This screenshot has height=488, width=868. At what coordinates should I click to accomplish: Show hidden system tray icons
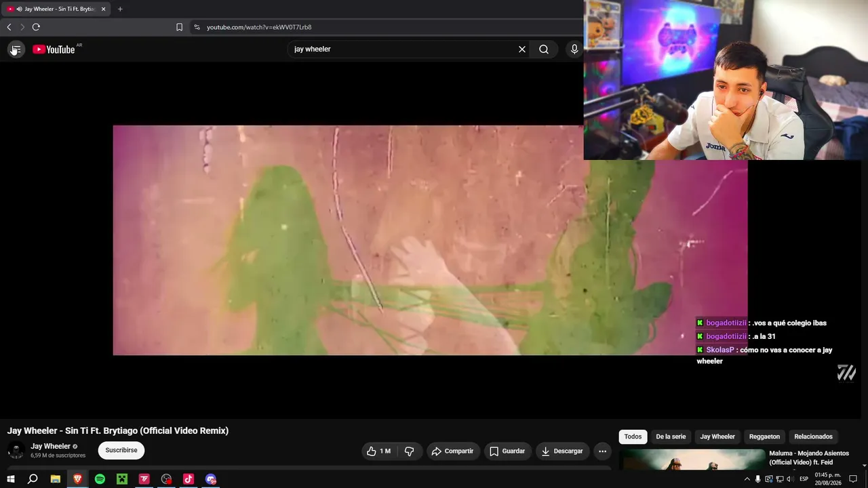click(747, 479)
